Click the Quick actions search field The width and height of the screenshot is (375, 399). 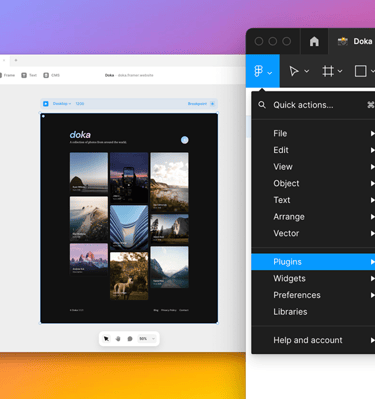coord(313,105)
